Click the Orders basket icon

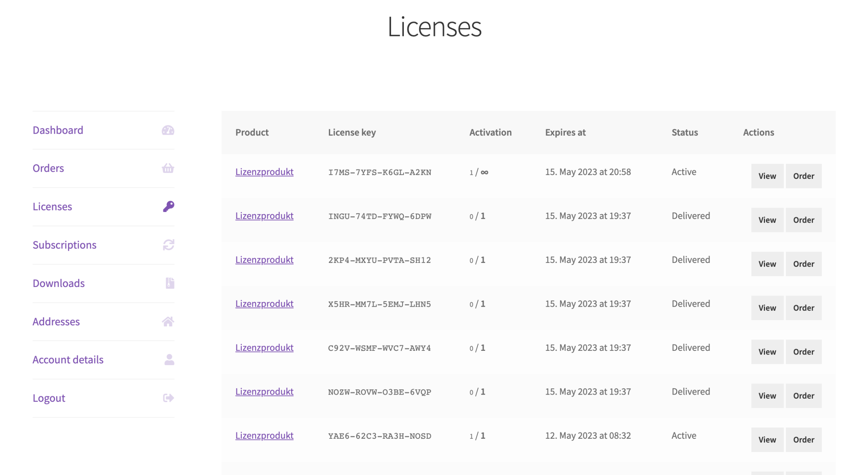[x=168, y=168]
